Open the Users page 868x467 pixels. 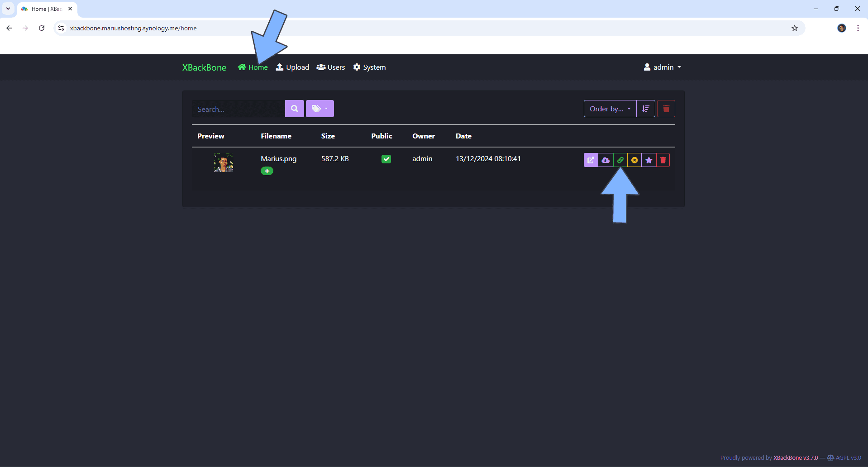point(331,67)
